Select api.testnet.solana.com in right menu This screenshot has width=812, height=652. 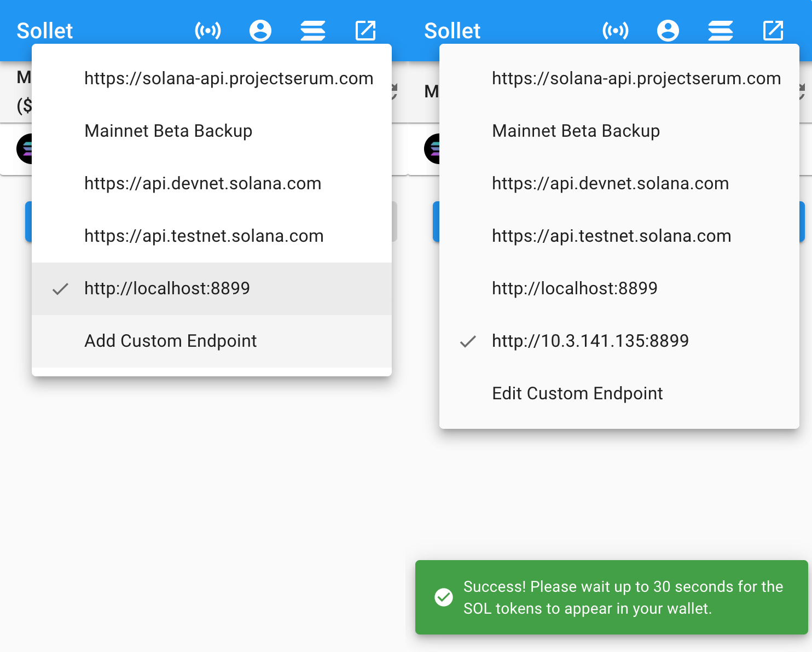[x=619, y=236]
